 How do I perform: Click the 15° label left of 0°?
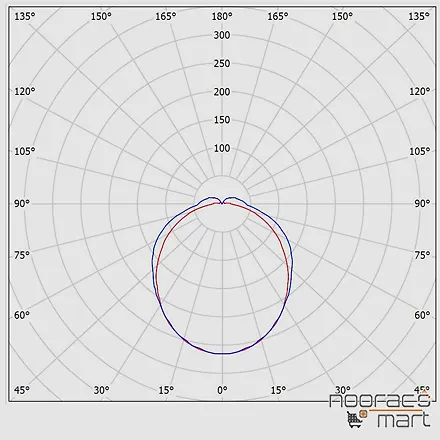pyautogui.click(x=166, y=390)
